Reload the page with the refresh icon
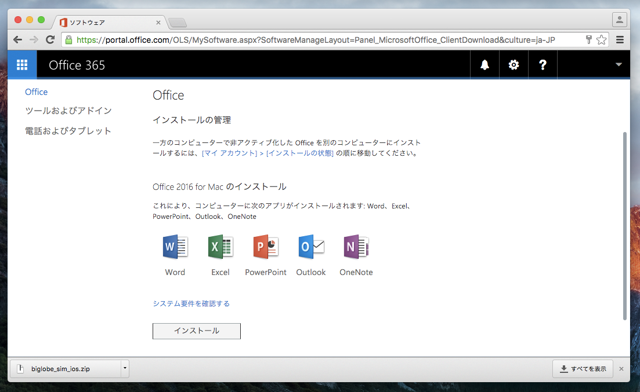 [50, 40]
